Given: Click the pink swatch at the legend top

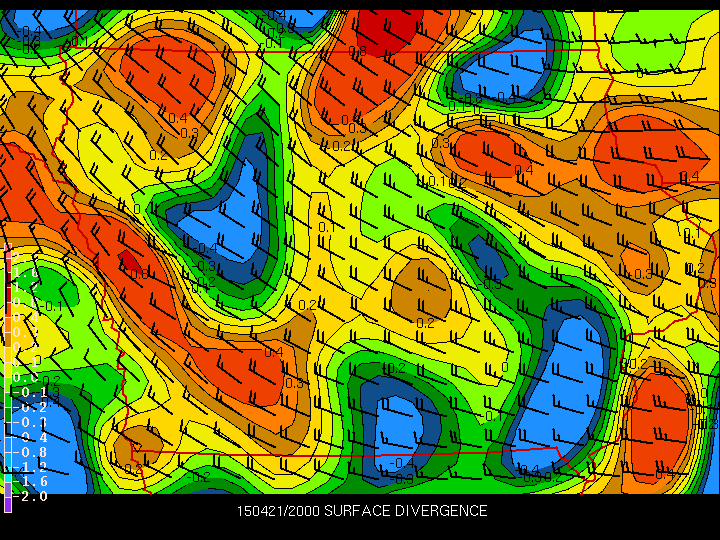Looking at the screenshot, I should (8, 251).
